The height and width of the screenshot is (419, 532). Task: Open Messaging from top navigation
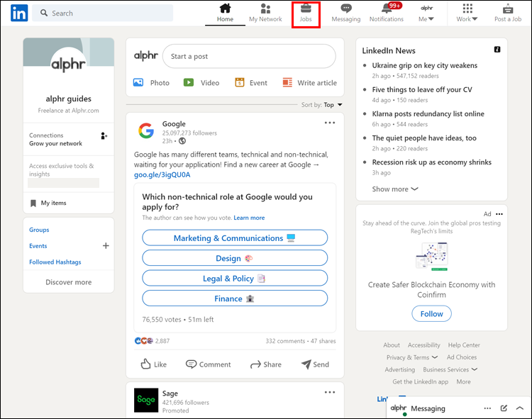coord(345,13)
